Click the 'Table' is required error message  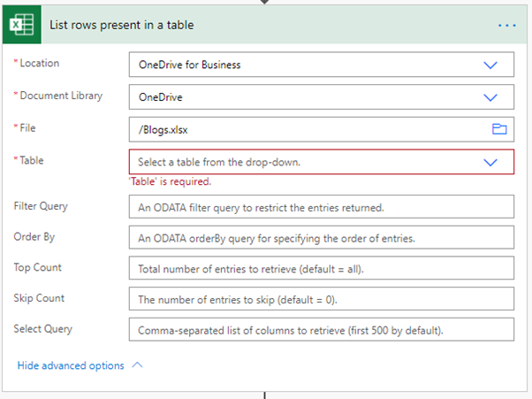point(170,181)
